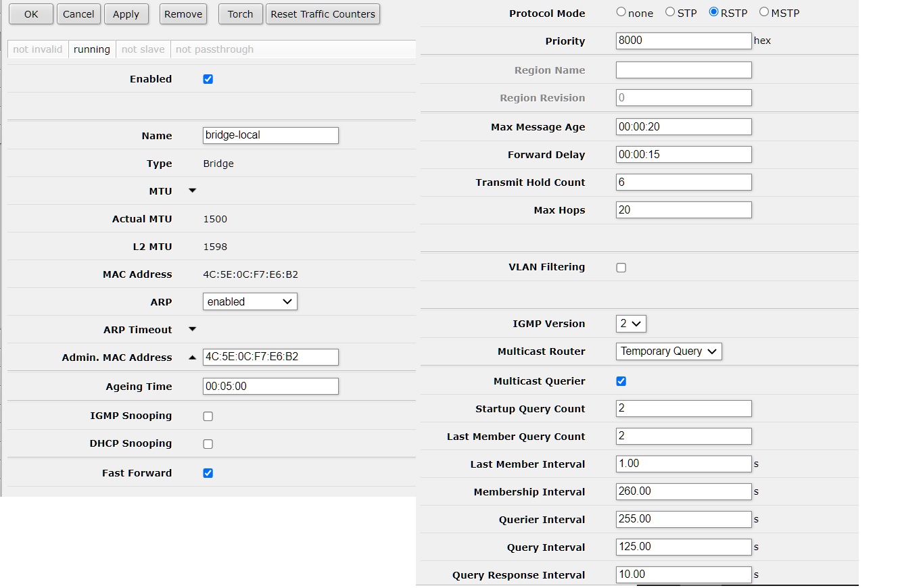Open the IGMP Version dropdown

coord(631,324)
